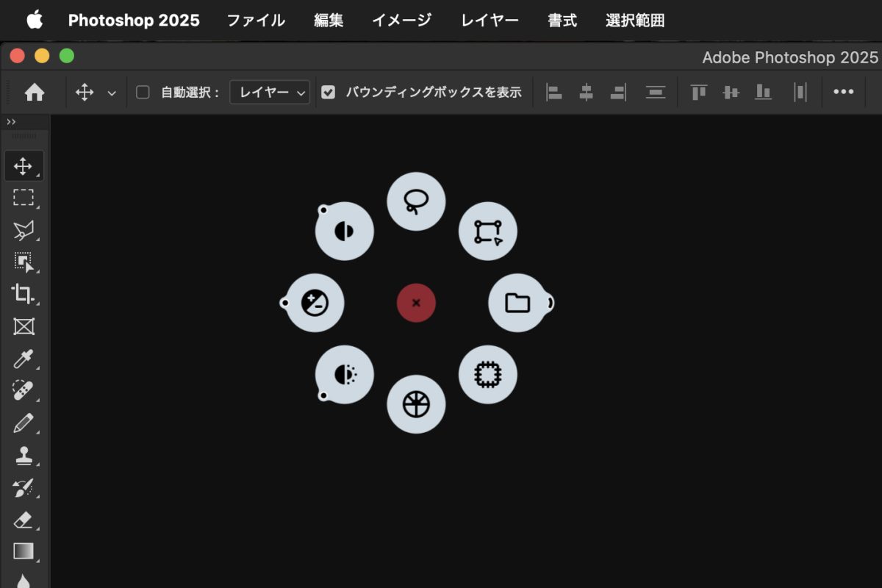The image size is (882, 588).
Task: Open the three-dots more options button
Action: [x=843, y=92]
